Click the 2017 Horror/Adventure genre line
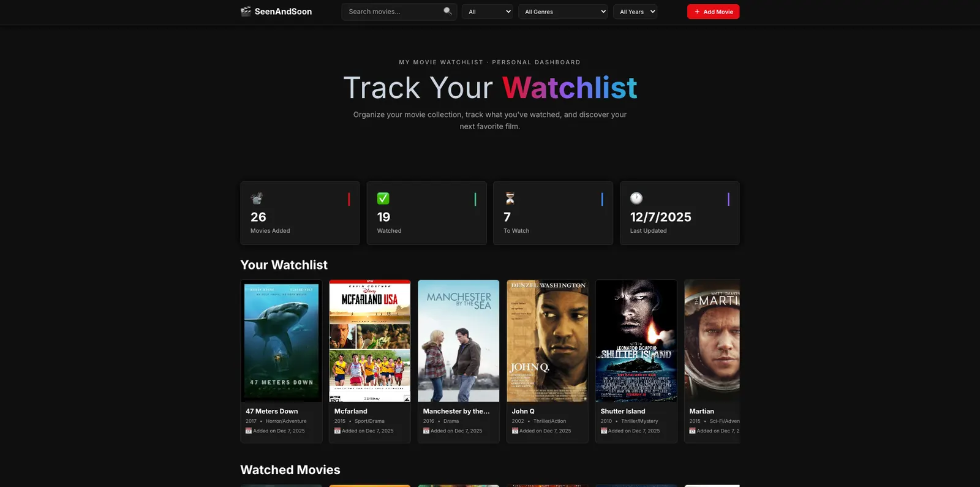 coord(276,421)
